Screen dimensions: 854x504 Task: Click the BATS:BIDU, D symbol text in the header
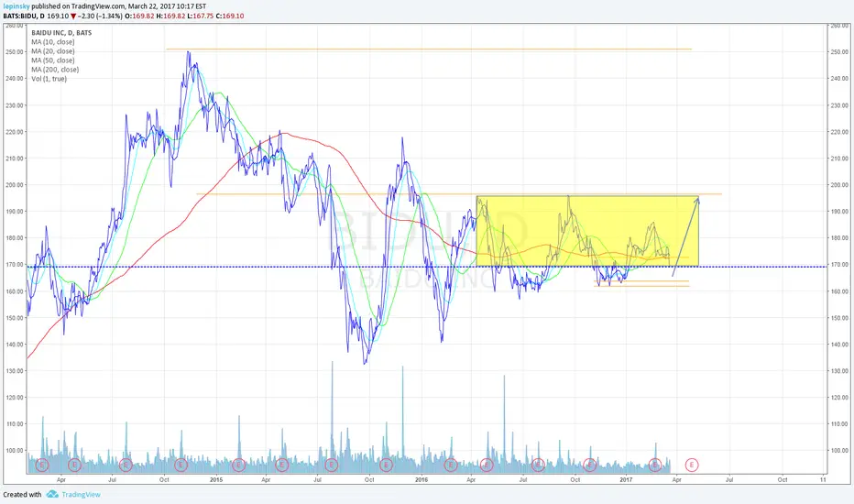coord(24,16)
